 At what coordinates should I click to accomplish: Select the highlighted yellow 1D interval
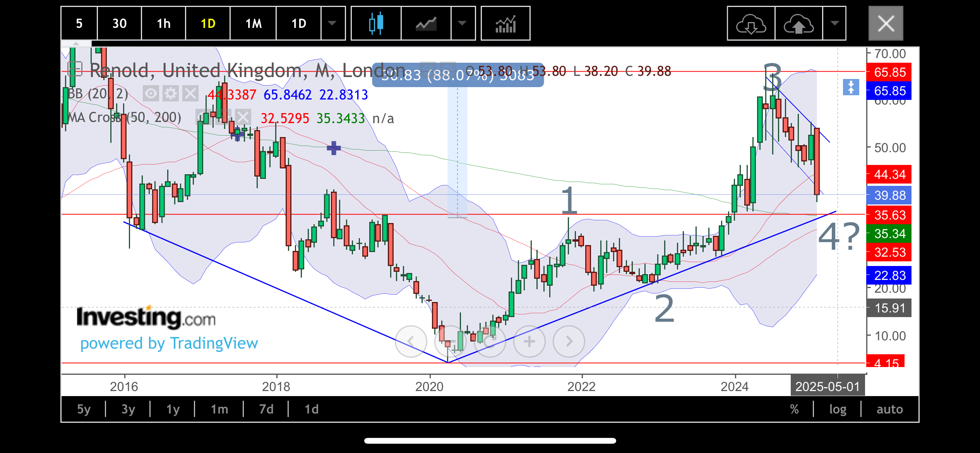(x=208, y=23)
